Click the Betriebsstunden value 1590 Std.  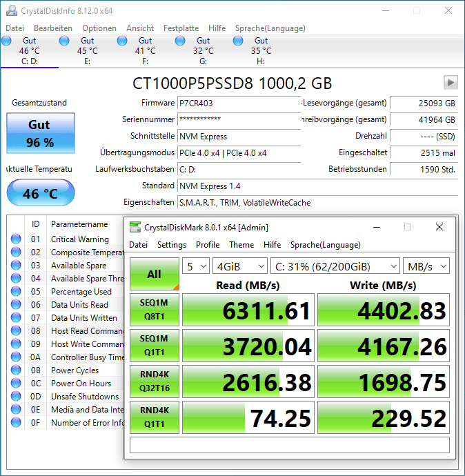(424, 169)
